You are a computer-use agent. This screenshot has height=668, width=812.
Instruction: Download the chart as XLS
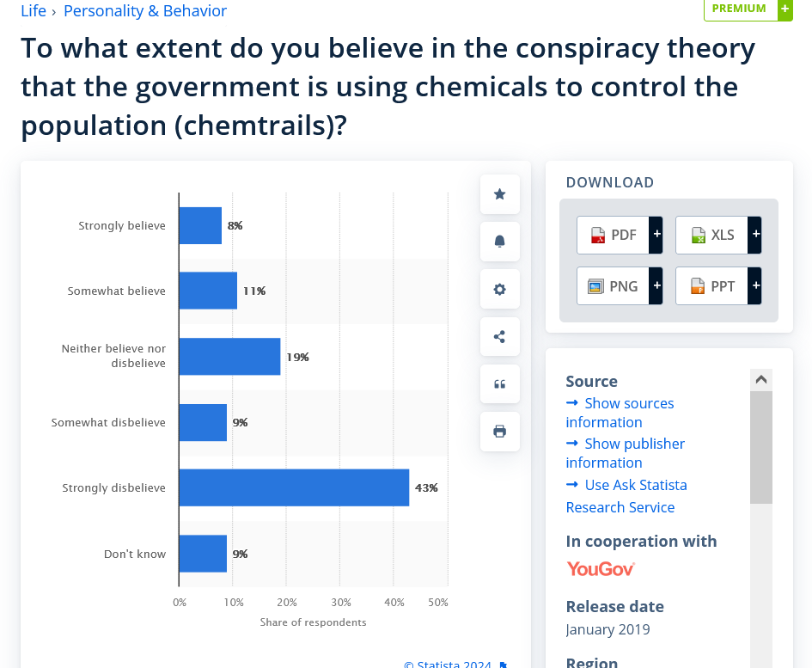[717, 235]
